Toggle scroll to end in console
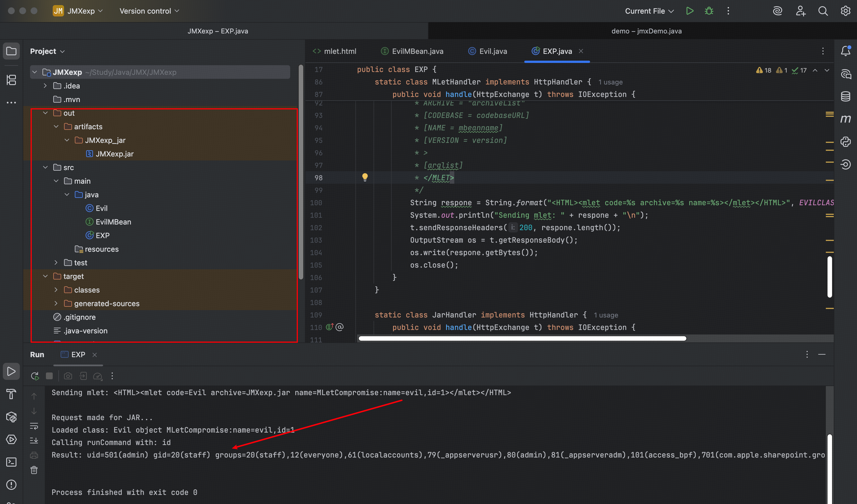This screenshot has height=504, width=857. point(34,441)
